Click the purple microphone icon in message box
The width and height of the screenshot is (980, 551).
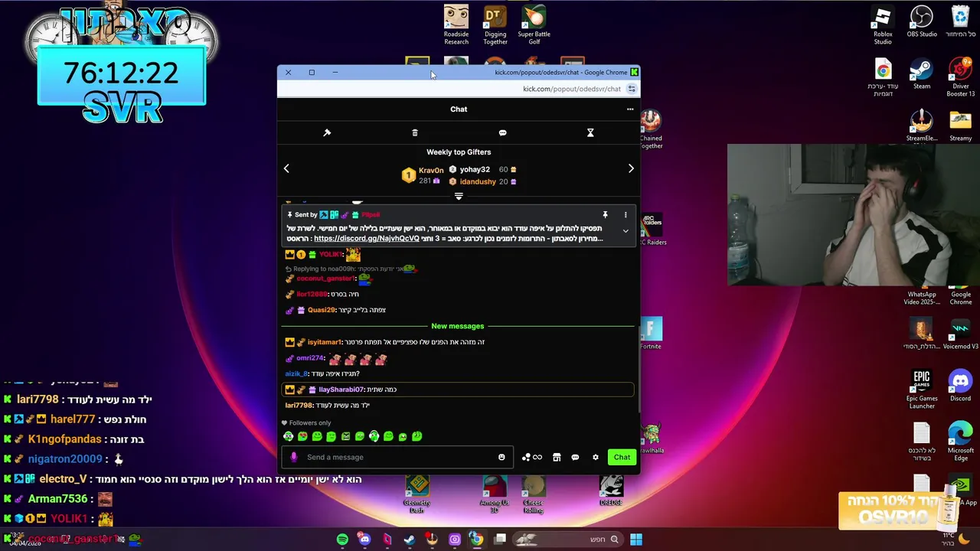coord(294,457)
